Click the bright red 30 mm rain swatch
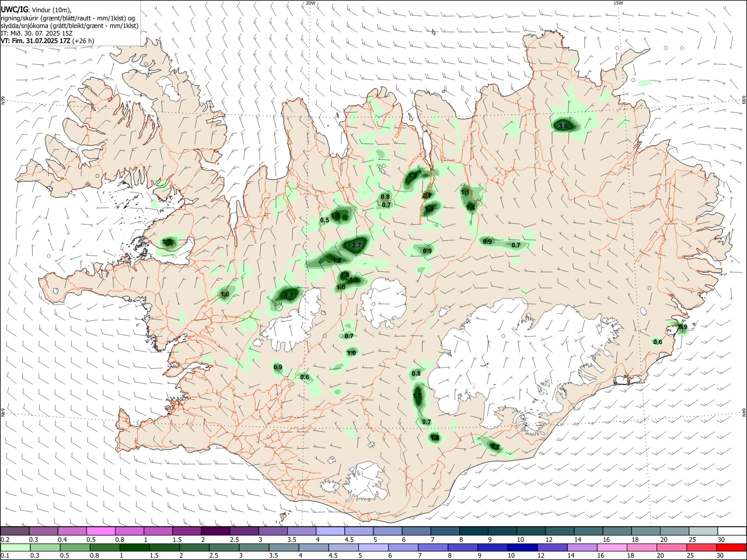The width and height of the screenshot is (747, 560). 731,547
